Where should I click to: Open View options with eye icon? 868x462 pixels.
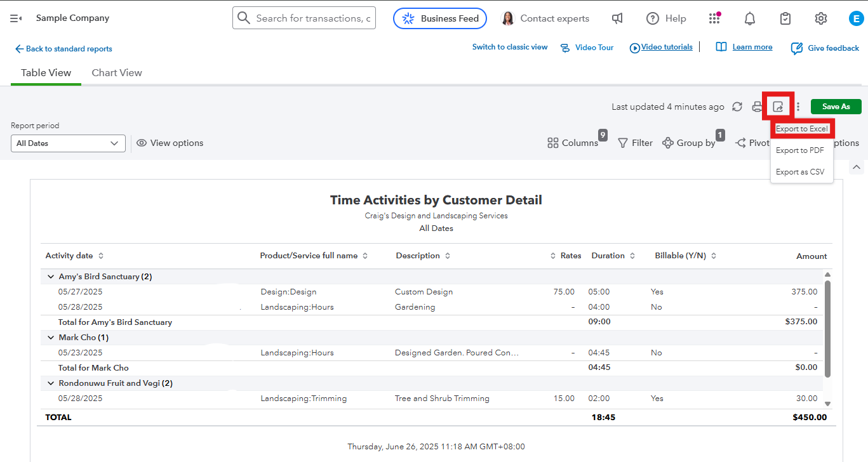coord(170,143)
